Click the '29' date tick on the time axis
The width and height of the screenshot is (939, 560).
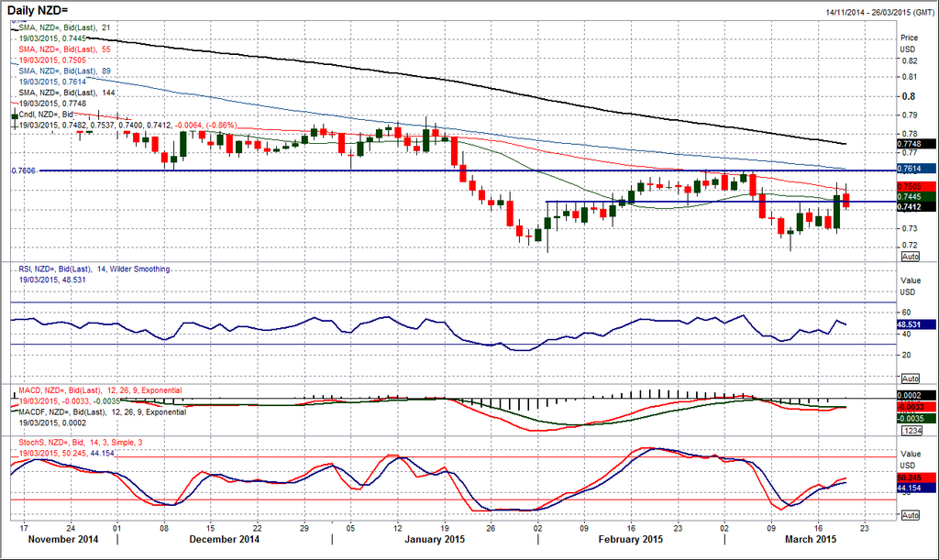point(304,528)
